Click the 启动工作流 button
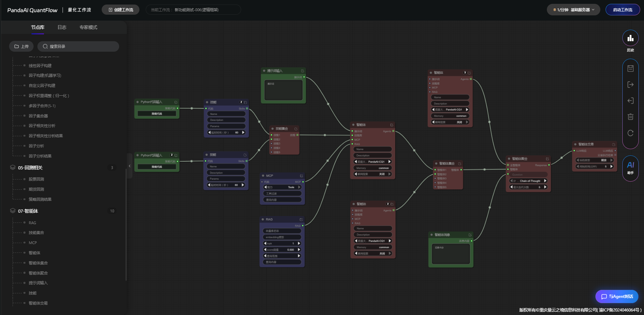Viewport: 644px width, 315px height. (x=622, y=10)
